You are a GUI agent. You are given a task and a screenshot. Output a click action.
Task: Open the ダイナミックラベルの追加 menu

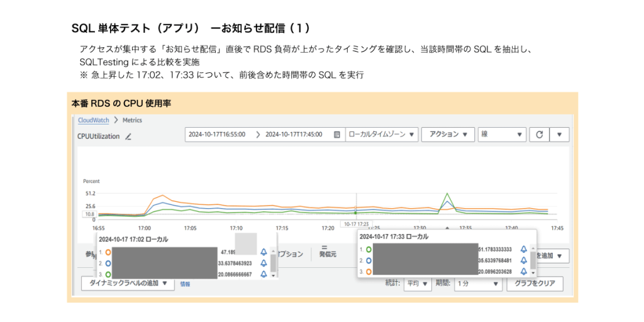(128, 284)
